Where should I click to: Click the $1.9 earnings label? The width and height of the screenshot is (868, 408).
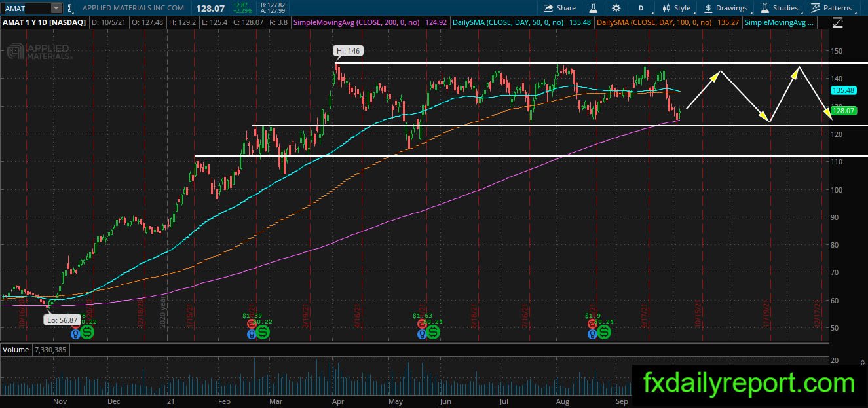click(x=593, y=316)
